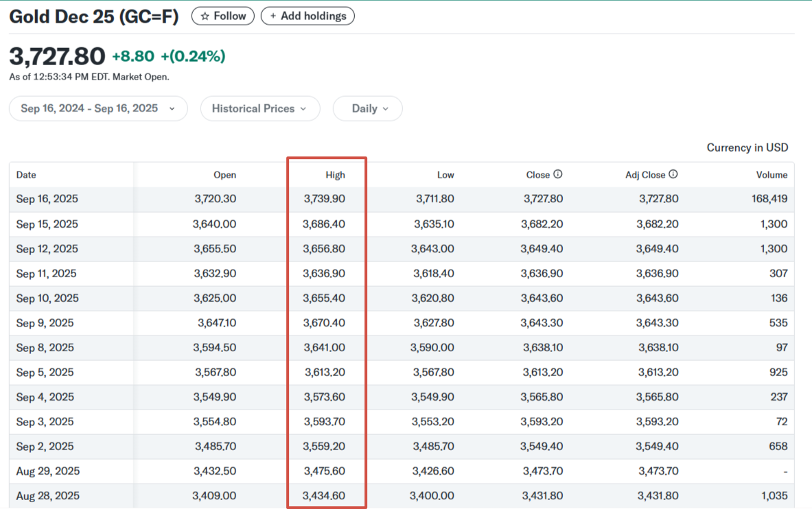Open the Daily frequency dropdown

click(368, 108)
